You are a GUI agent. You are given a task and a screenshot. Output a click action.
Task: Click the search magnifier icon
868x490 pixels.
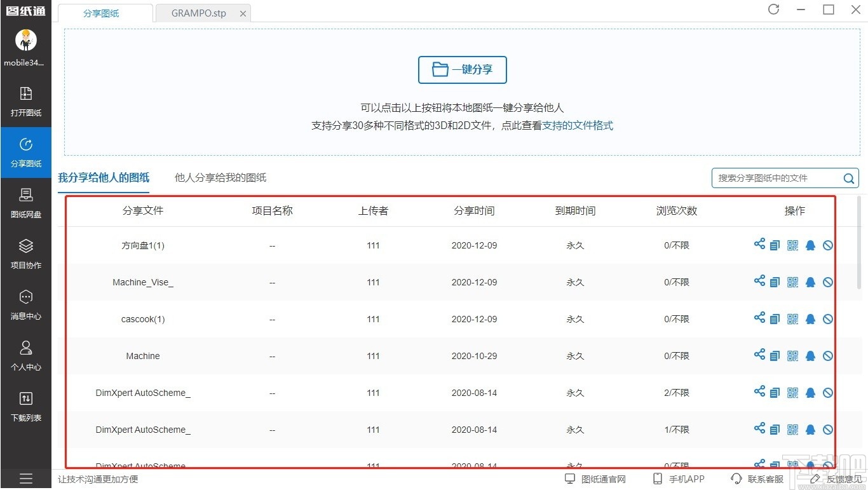[x=848, y=178]
